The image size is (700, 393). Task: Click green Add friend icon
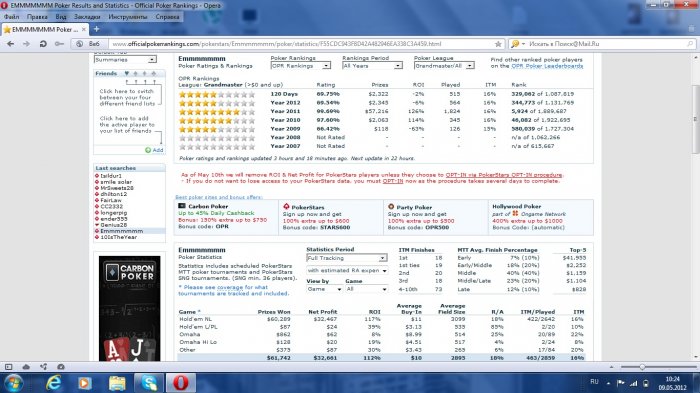pos(148,150)
